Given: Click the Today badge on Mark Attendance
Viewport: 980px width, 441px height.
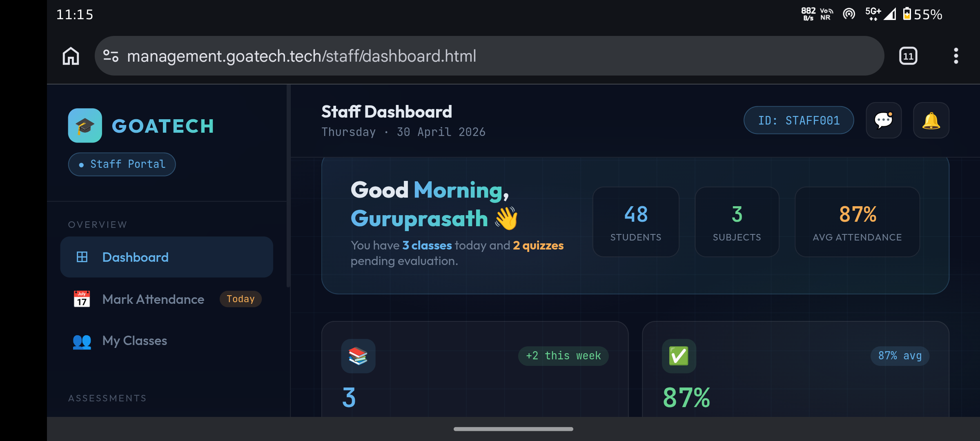Looking at the screenshot, I should coord(241,299).
